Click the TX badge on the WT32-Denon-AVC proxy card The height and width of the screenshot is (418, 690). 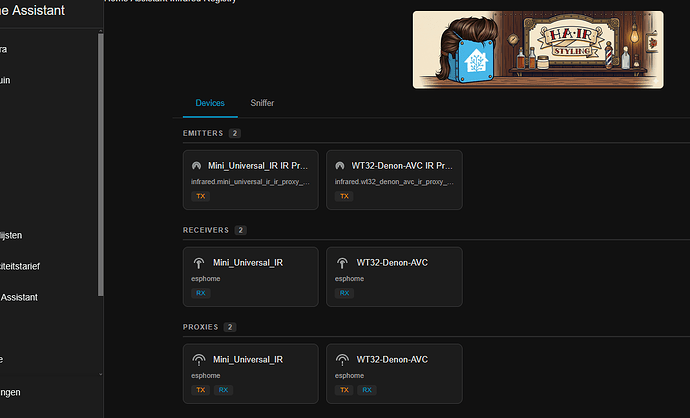click(x=344, y=390)
